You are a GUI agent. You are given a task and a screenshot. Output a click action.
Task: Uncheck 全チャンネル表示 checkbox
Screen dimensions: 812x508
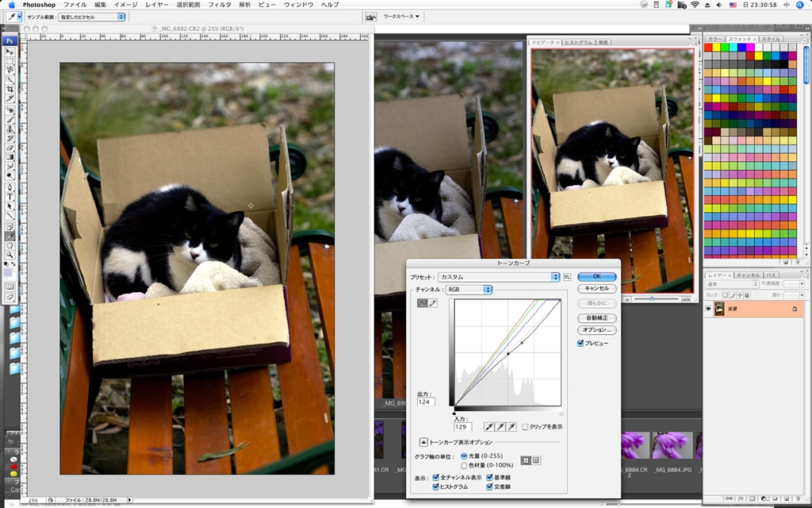tap(435, 477)
